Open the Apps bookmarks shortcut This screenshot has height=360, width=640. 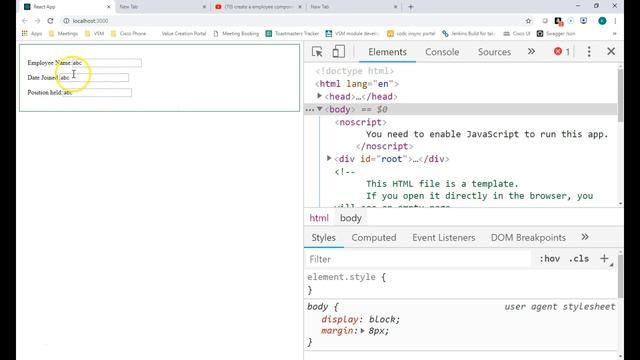32,33
